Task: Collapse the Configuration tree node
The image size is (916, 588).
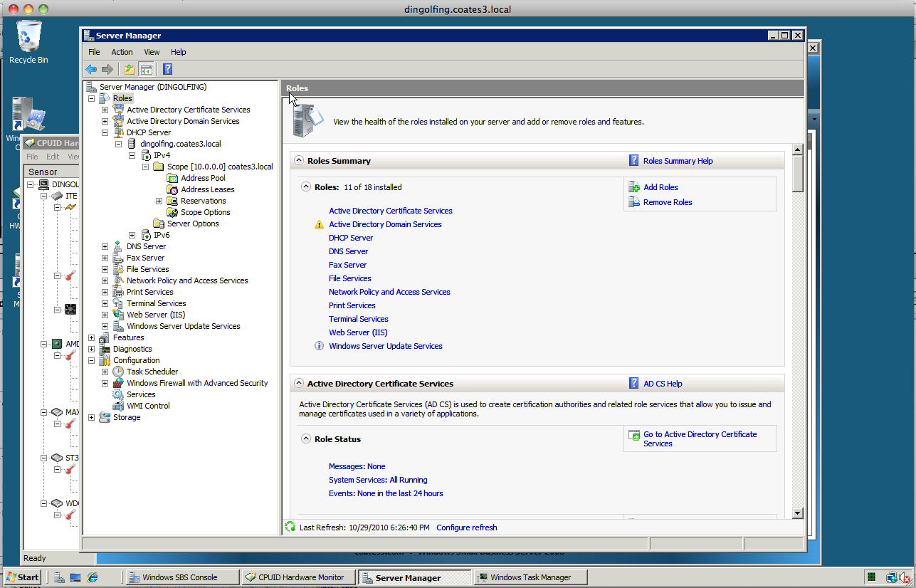Action: coord(91,360)
